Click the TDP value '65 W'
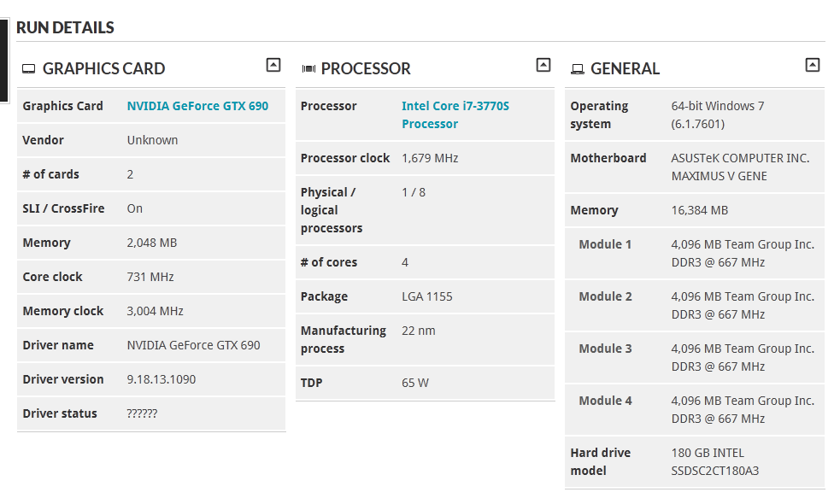Image resolution: width=840 pixels, height=504 pixels. point(415,383)
